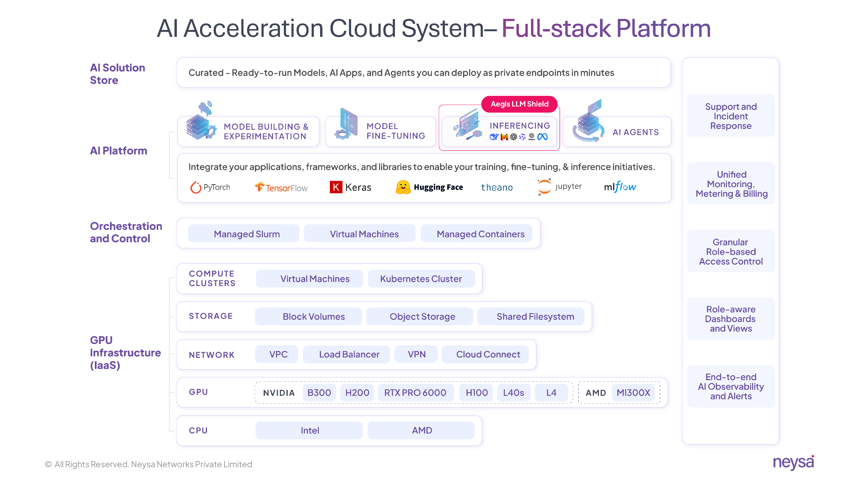Image resolution: width=868 pixels, height=488 pixels.
Task: Click the Qwen logo under Inferencing
Action: pos(522,137)
